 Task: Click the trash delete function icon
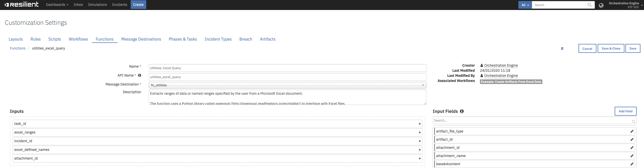pos(562,49)
